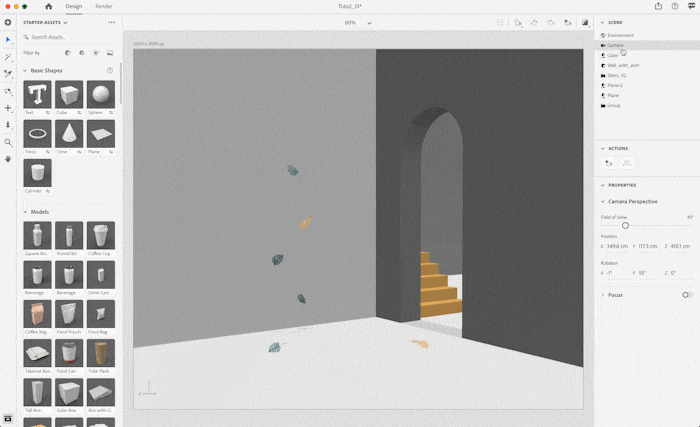700x427 pixels.
Task: Select Wall_with_arch in the Scene panel
Action: (x=622, y=65)
